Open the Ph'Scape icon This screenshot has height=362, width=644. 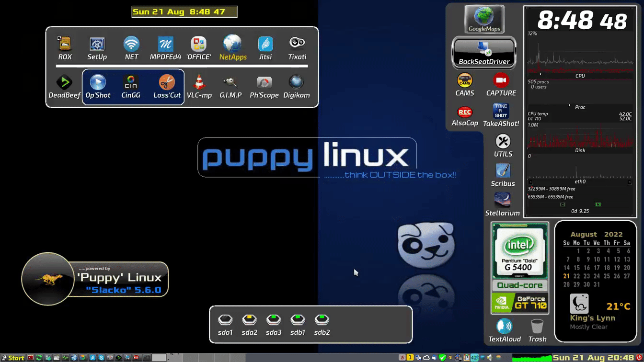pos(264,87)
